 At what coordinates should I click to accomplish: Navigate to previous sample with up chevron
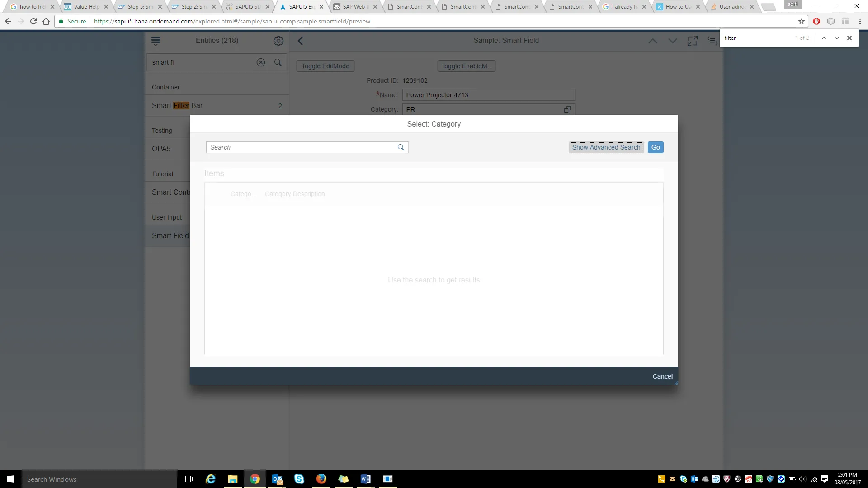coord(653,41)
